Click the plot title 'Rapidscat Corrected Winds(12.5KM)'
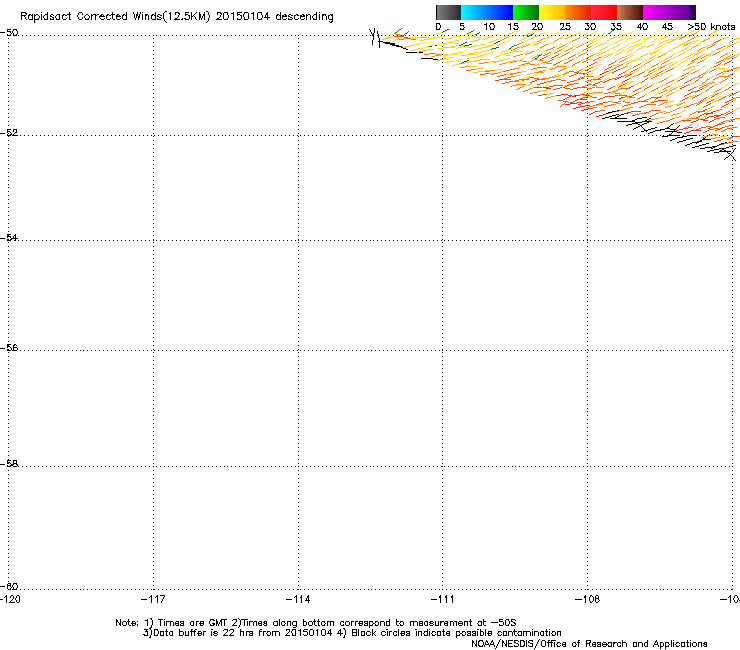Screen dimensions: 740x650 click(115, 17)
